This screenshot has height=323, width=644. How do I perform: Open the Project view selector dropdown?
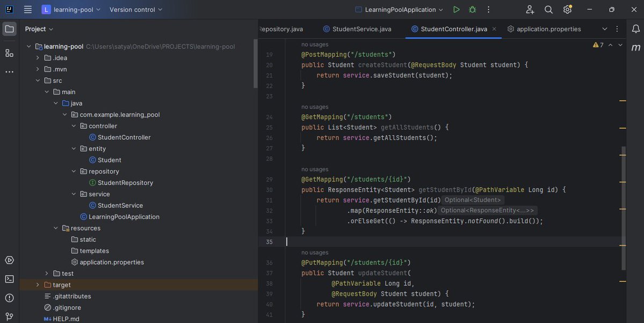pyautogui.click(x=39, y=29)
